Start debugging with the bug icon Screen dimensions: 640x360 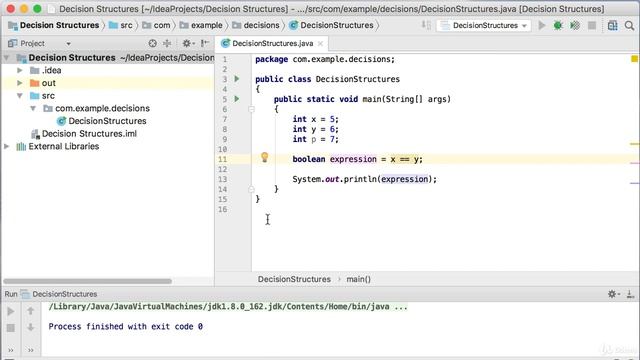(x=558, y=25)
